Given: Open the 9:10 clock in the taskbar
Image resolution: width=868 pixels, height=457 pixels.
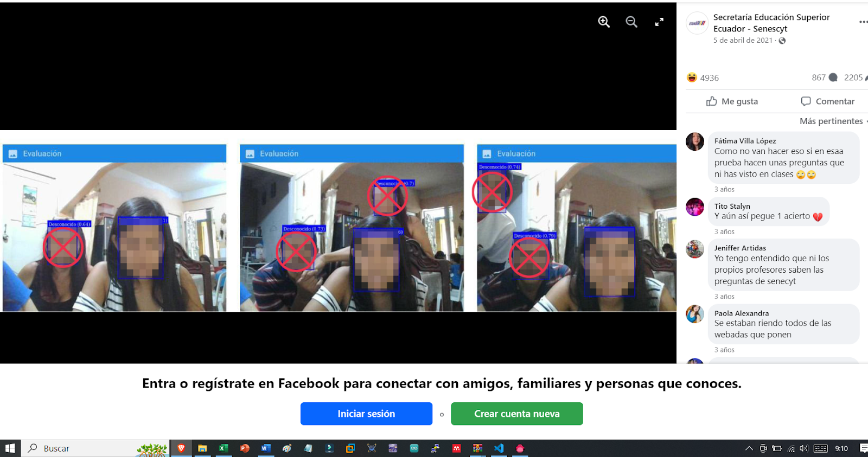Looking at the screenshot, I should (841, 448).
